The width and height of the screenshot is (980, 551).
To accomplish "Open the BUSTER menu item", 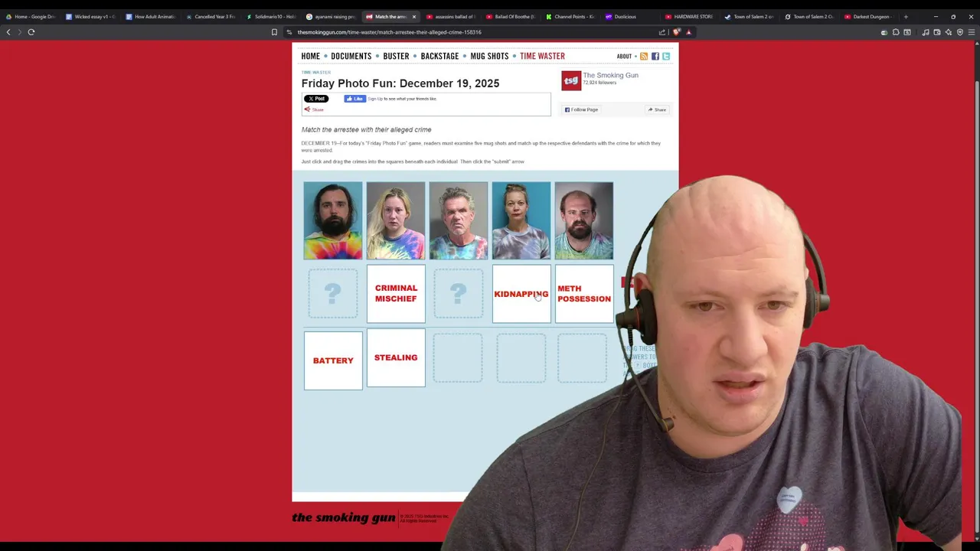I will pyautogui.click(x=396, y=56).
